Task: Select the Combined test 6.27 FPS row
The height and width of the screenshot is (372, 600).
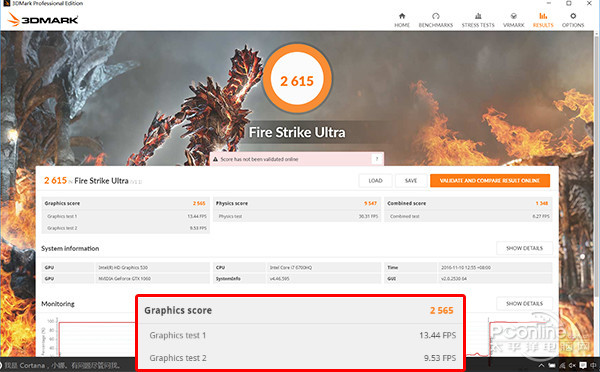Action: tap(468, 216)
